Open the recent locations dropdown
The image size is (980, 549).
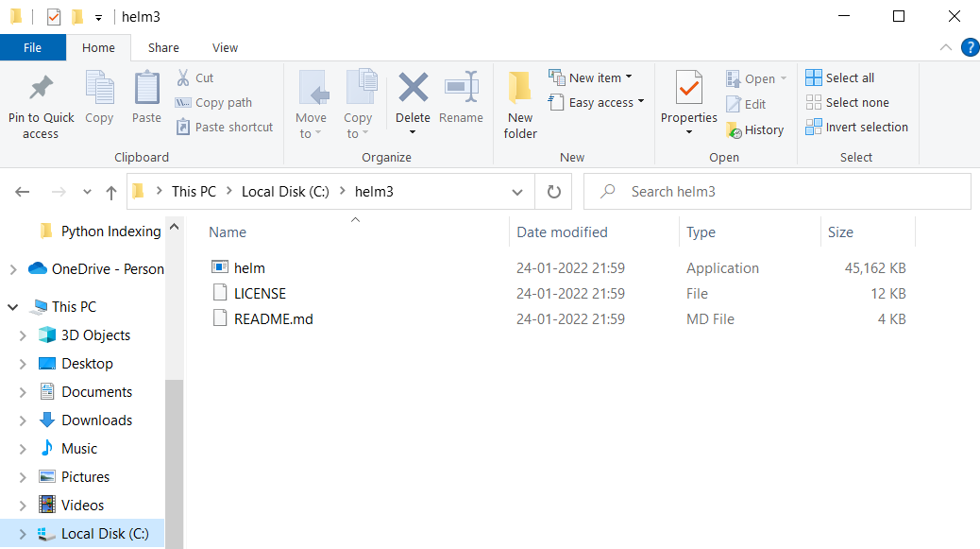click(87, 192)
